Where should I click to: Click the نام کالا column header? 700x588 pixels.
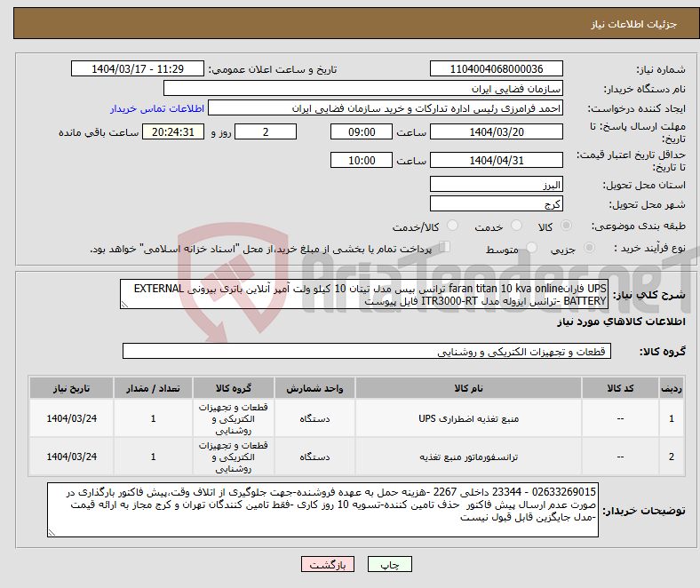pyautogui.click(x=468, y=388)
